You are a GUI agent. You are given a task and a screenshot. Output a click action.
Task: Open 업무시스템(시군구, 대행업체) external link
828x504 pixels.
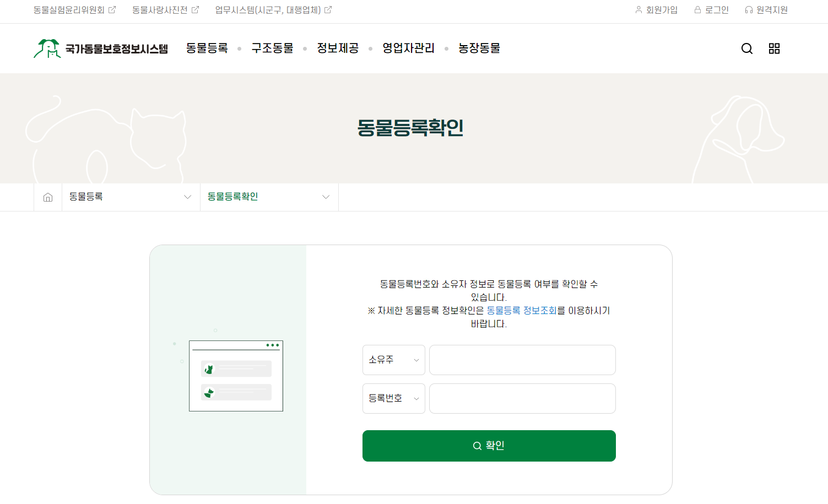273,10
